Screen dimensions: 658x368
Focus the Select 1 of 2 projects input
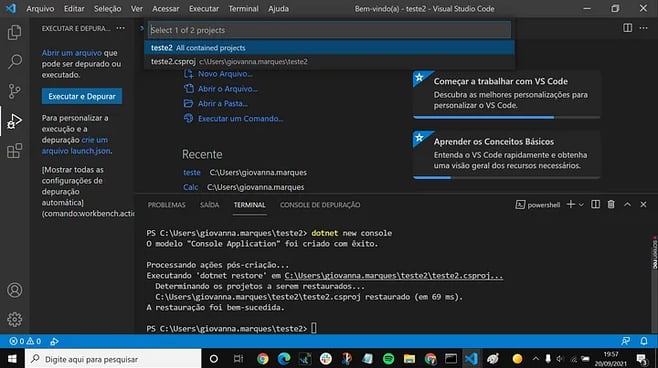329,30
